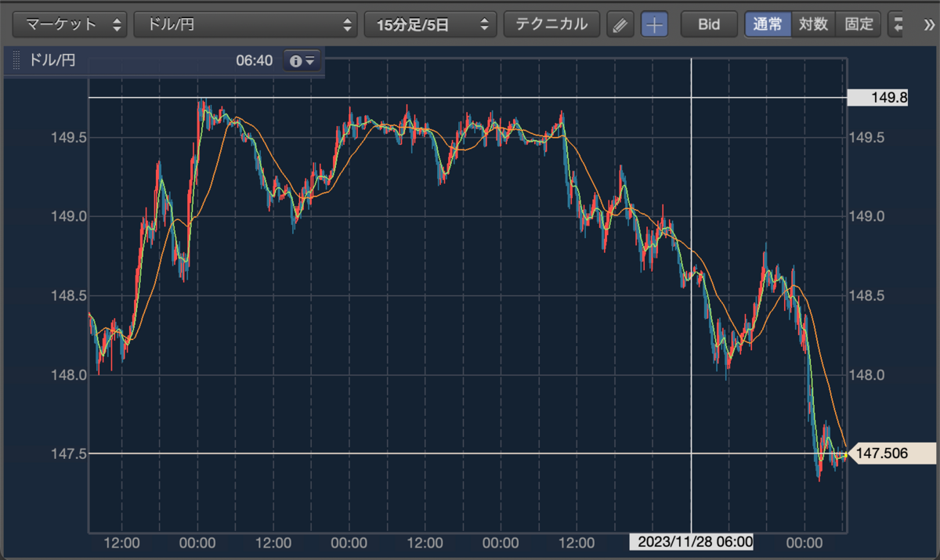Image resolution: width=940 pixels, height=560 pixels.
Task: Click the 147.506 current price label
Action: click(891, 453)
